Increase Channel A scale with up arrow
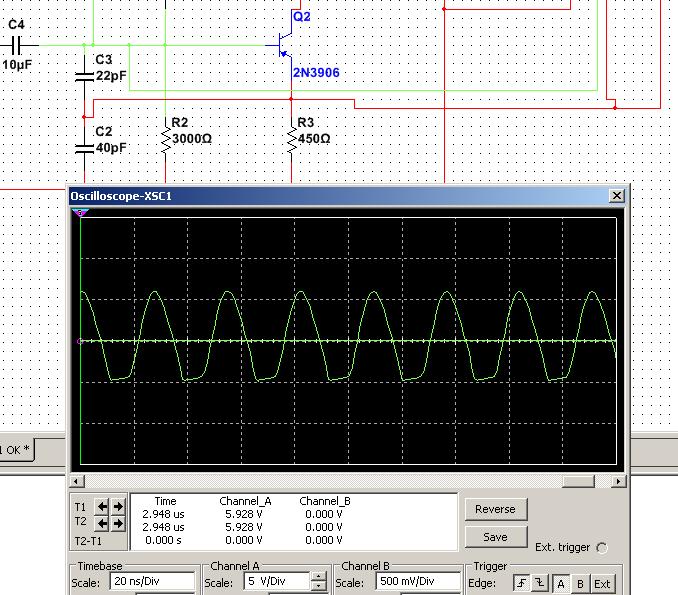Viewport: 678px width, 595px height. 318,576
